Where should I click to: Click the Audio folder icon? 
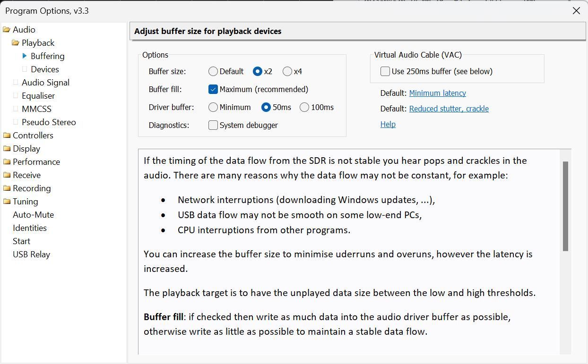coord(7,30)
